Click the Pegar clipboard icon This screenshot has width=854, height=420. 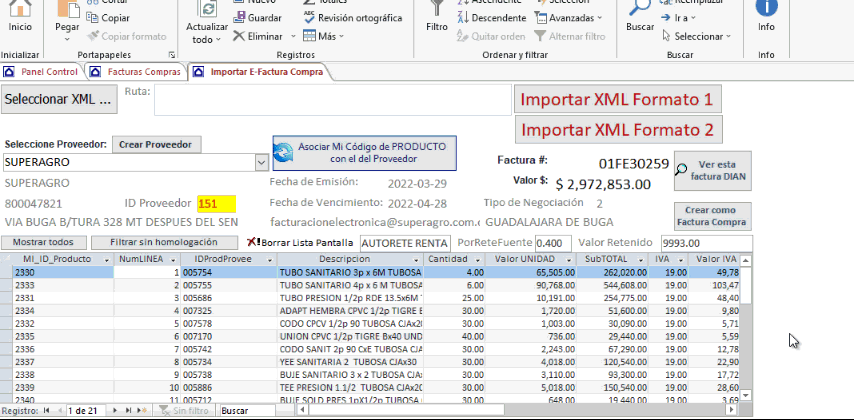[68, 10]
